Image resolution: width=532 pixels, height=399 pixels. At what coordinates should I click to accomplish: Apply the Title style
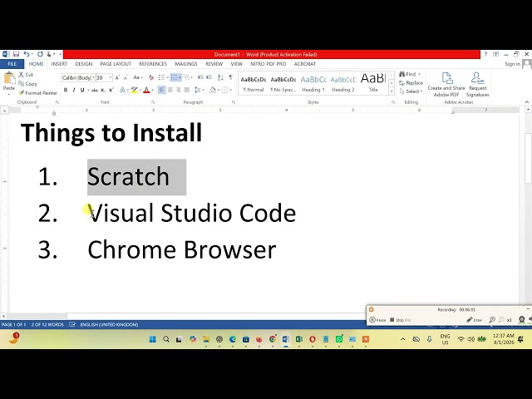coord(373,83)
